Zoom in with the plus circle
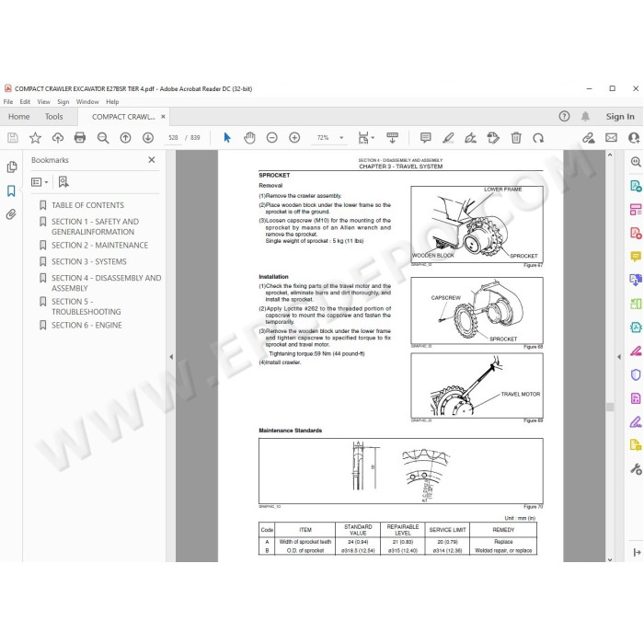This screenshot has height=644, width=644. point(294,138)
